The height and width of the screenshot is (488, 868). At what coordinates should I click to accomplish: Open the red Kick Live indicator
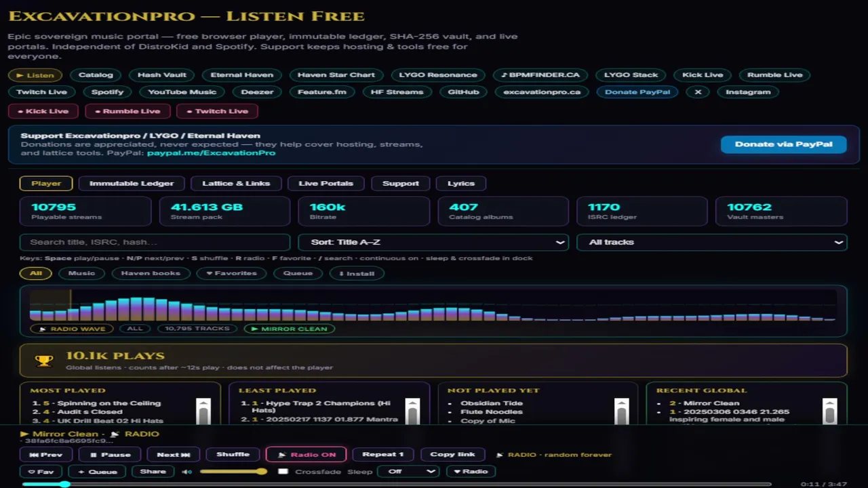(43, 111)
